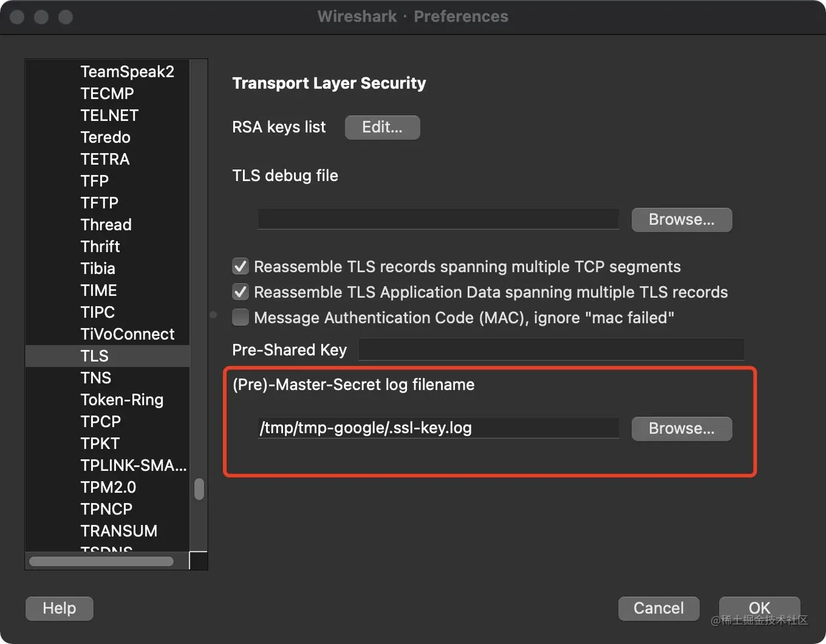Cancel the preferences dialog
The width and height of the screenshot is (826, 644).
[x=658, y=608]
